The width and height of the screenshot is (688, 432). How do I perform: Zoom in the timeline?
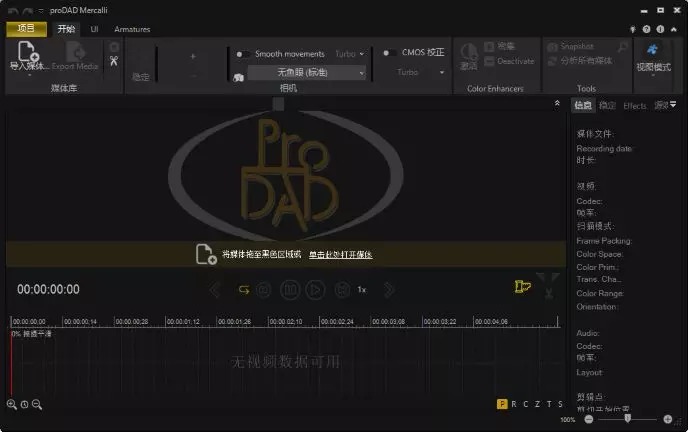coord(12,404)
